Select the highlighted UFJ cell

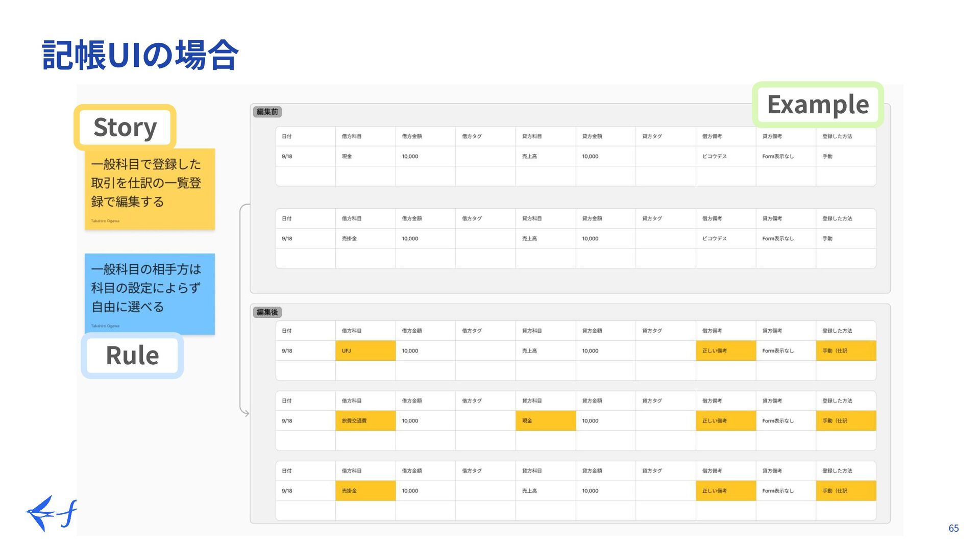(365, 351)
